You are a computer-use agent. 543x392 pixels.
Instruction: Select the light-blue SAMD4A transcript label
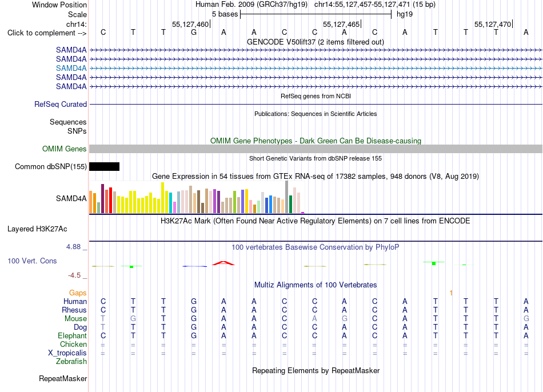(71, 68)
